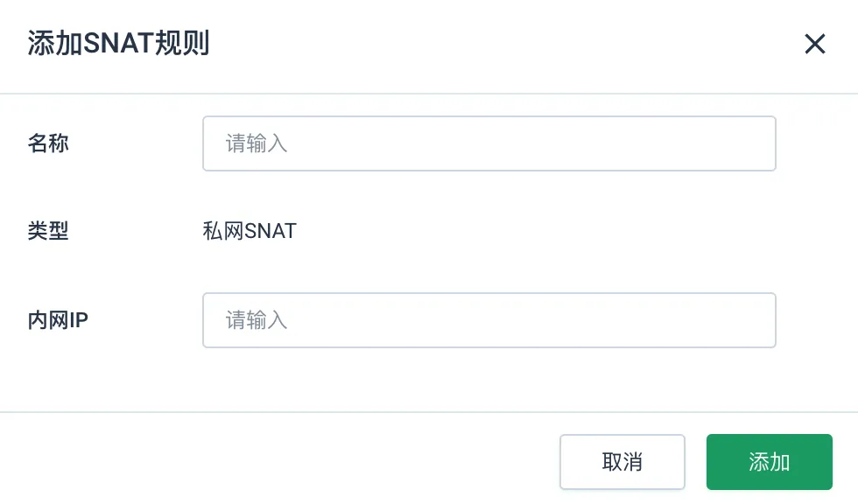Click the 名称 field label

tap(48, 143)
